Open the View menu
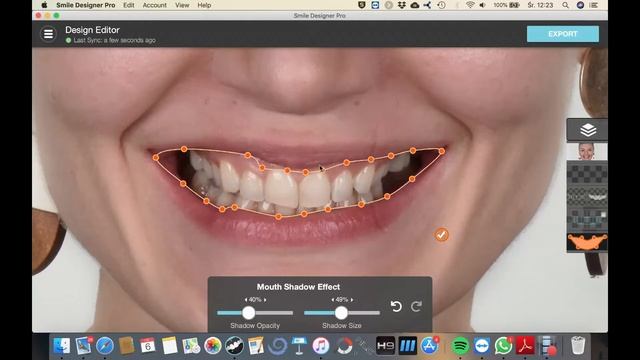Viewport: 640px width, 360px height. (182, 5)
